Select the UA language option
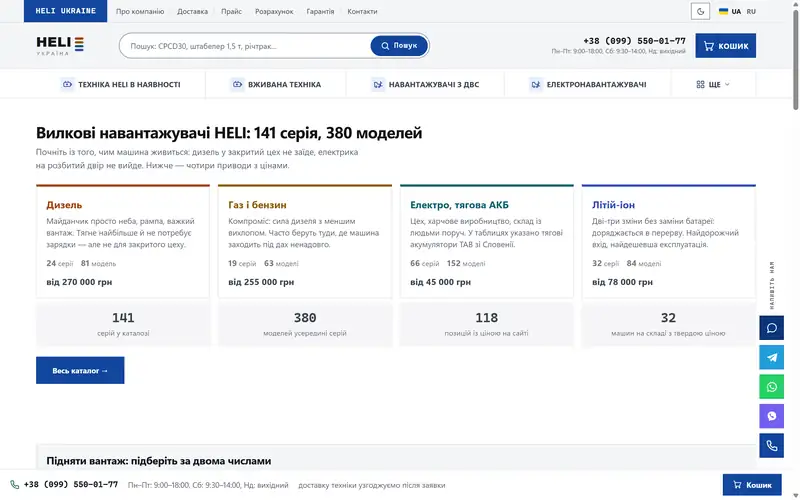Screen dimensions: 800x500 coord(736,11)
